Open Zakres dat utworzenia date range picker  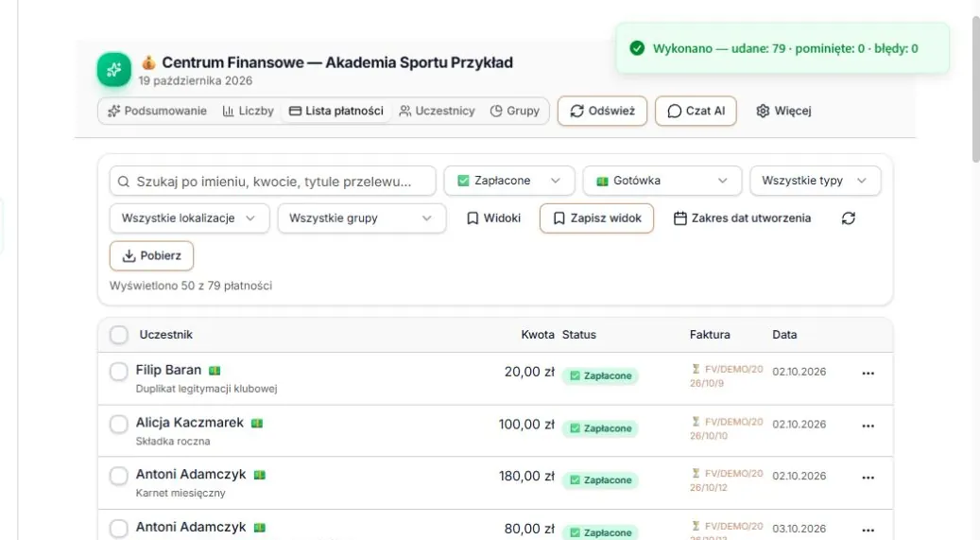[x=743, y=218]
